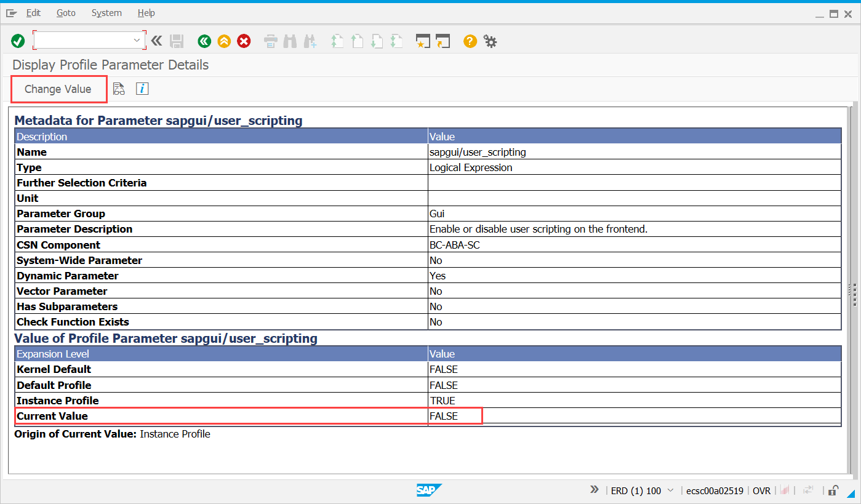Viewport: 861px width, 504px height.
Task: Collapse the command field with the double-chevron
Action: pos(156,41)
